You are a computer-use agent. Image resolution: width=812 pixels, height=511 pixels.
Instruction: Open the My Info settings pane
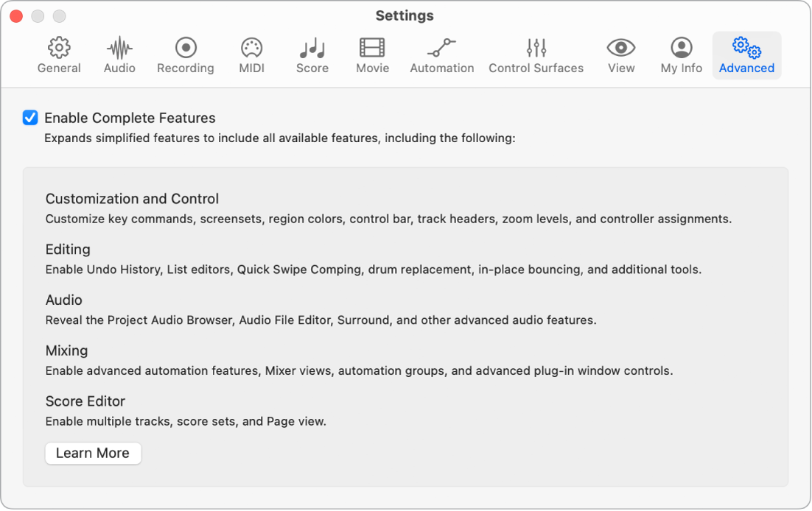click(x=680, y=55)
